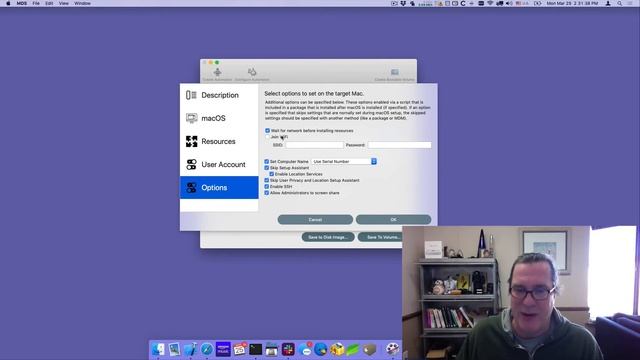Open Preview from the dock

[x=174, y=349]
